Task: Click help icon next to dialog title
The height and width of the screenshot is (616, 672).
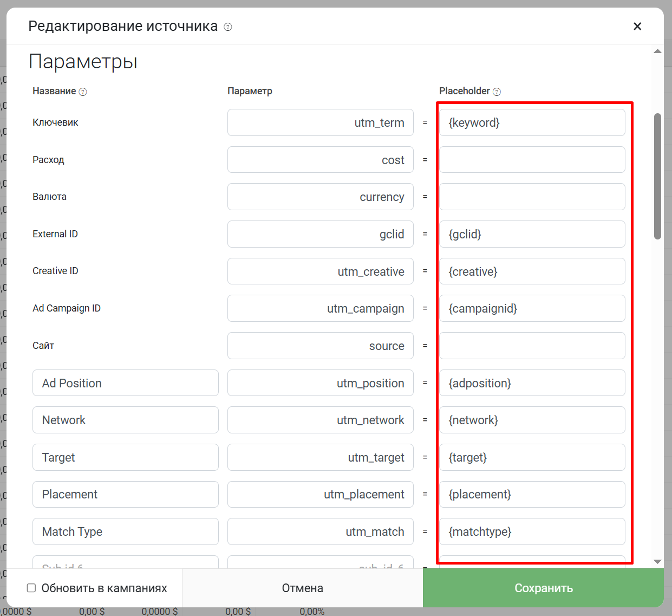Action: pyautogui.click(x=228, y=27)
